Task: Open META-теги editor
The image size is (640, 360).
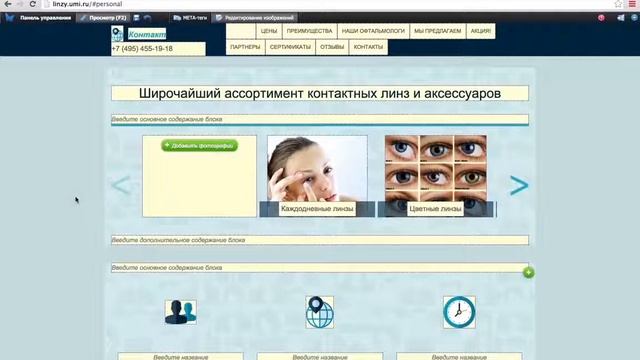Action: point(190,18)
